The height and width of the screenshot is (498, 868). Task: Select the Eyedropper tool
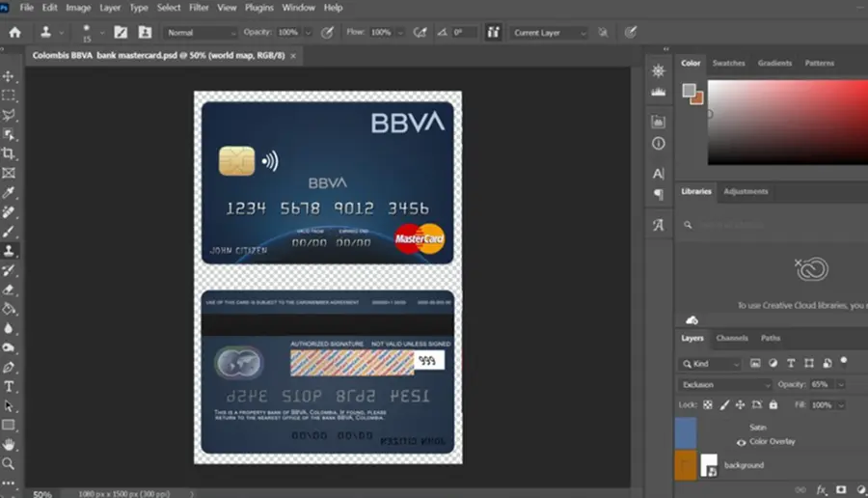pyautogui.click(x=9, y=192)
